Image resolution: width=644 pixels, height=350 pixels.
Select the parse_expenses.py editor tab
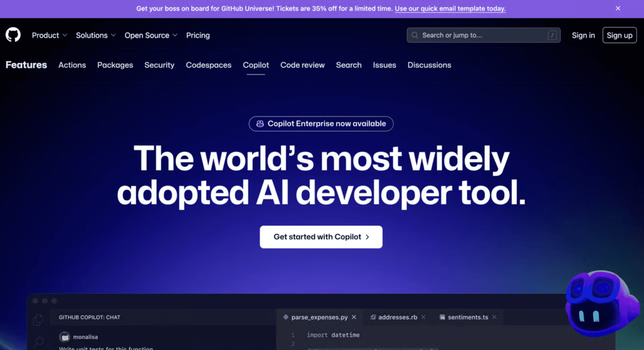click(x=319, y=317)
